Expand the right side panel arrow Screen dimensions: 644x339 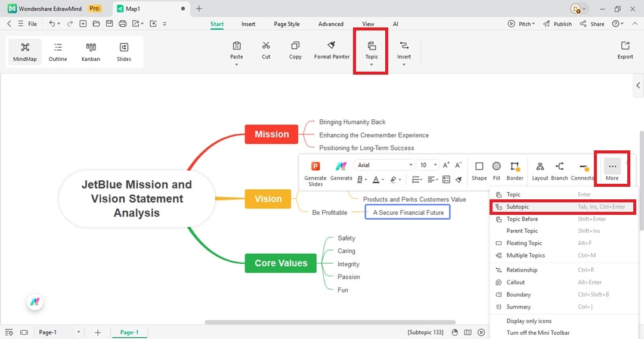638,85
